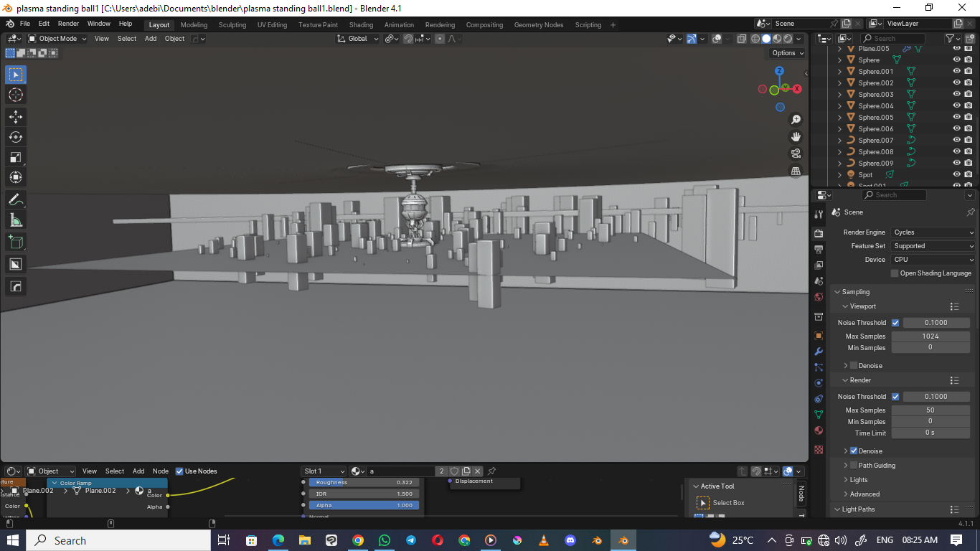Open the Render menu in top bar

(x=68, y=24)
